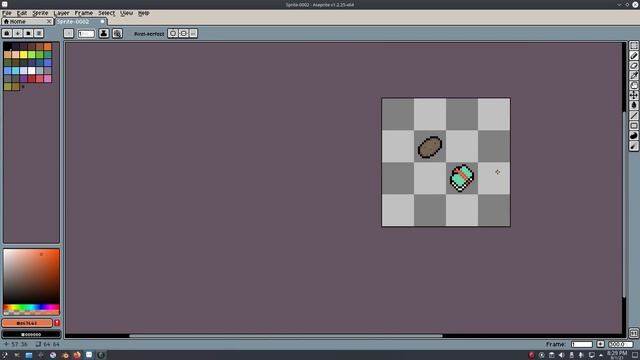
Task: Pick the purple palette swatch
Action: point(23,79)
